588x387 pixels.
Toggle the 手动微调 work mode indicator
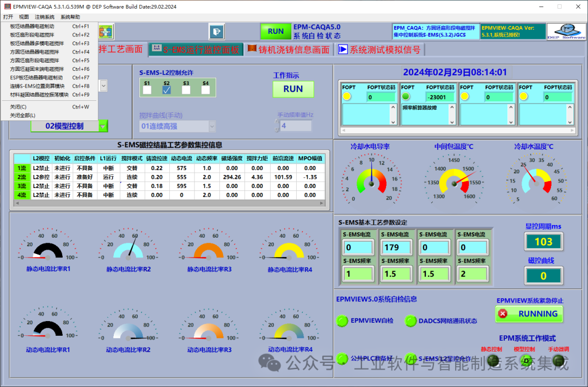pos(559,361)
